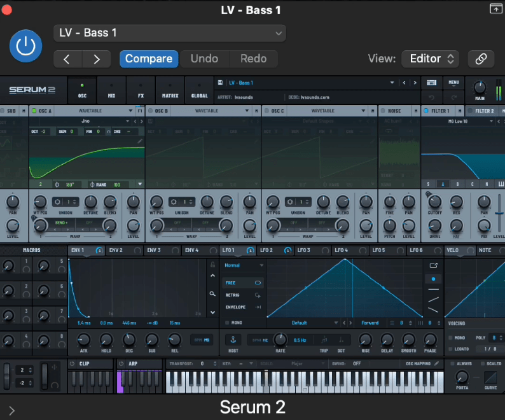Select the LFO FREE mode button
The height and width of the screenshot is (420, 505).
pyautogui.click(x=243, y=283)
